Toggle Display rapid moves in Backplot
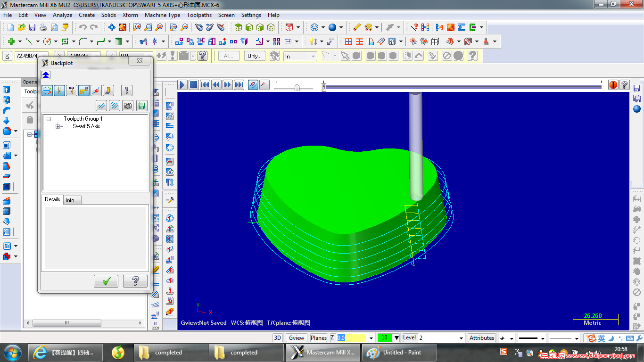The height and width of the screenshot is (362, 644). pos(83,90)
